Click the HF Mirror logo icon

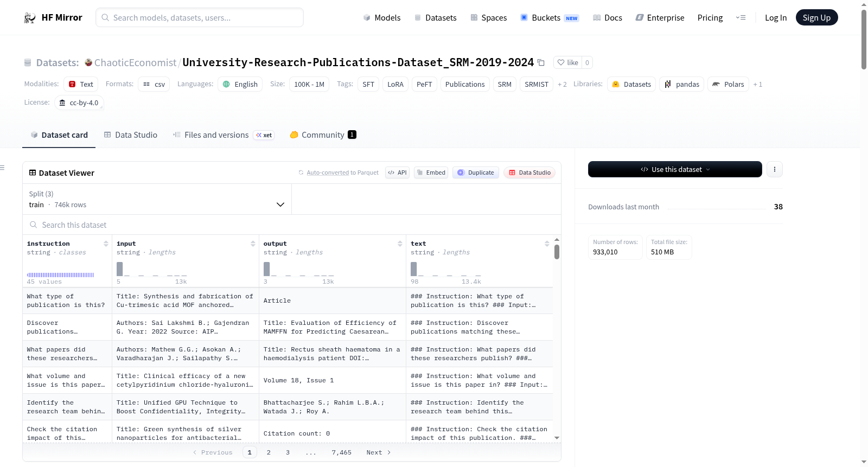pyautogui.click(x=30, y=18)
